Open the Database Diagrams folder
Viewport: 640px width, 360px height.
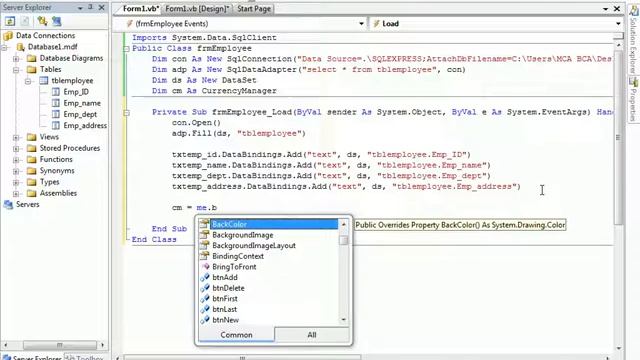click(x=71, y=58)
